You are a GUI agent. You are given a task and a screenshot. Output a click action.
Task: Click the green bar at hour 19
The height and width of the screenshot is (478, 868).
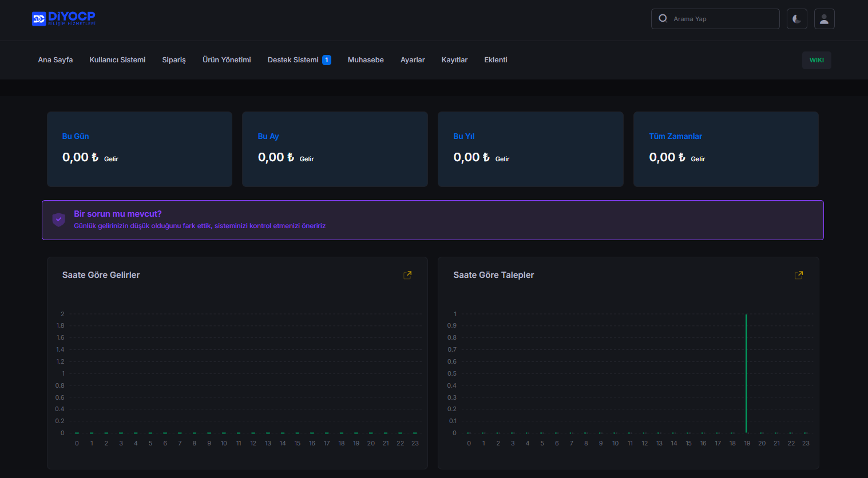click(x=746, y=374)
